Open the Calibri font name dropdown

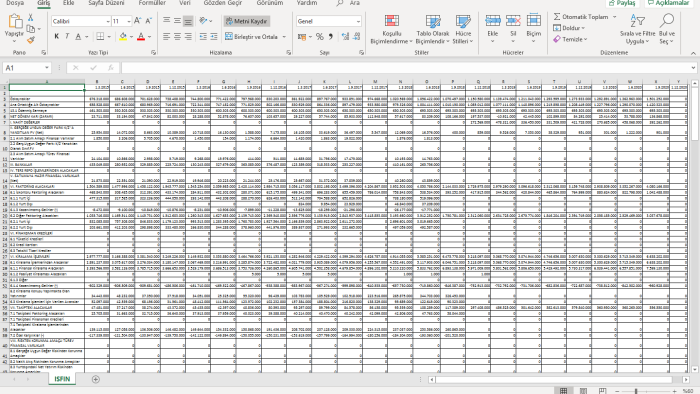108,21
